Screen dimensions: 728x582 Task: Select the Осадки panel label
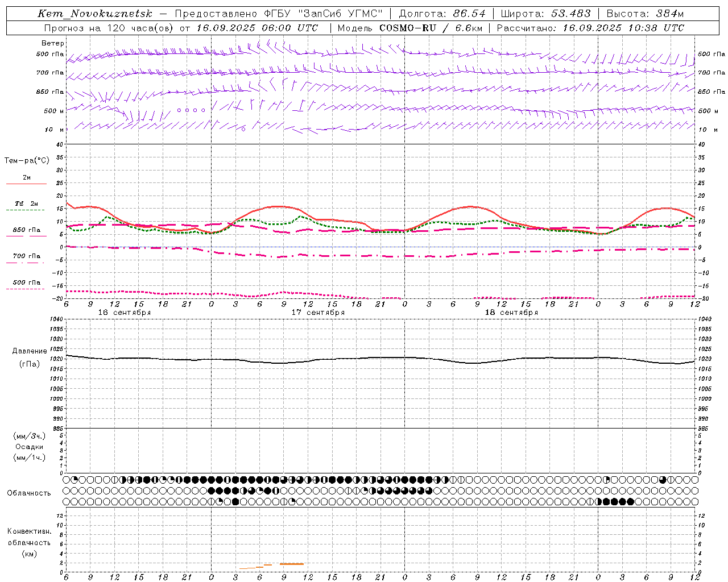pyautogui.click(x=30, y=447)
